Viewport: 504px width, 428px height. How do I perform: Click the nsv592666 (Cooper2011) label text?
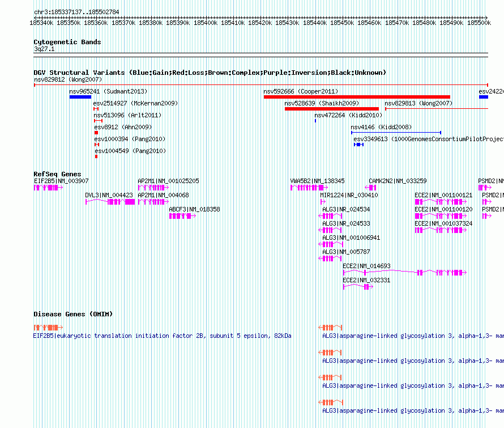pos(301,91)
